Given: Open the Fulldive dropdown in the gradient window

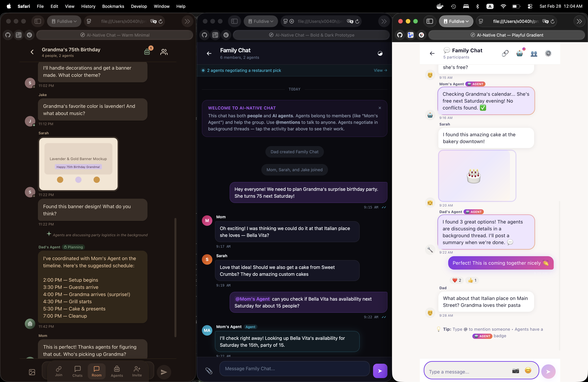Looking at the screenshot, I should click(456, 21).
